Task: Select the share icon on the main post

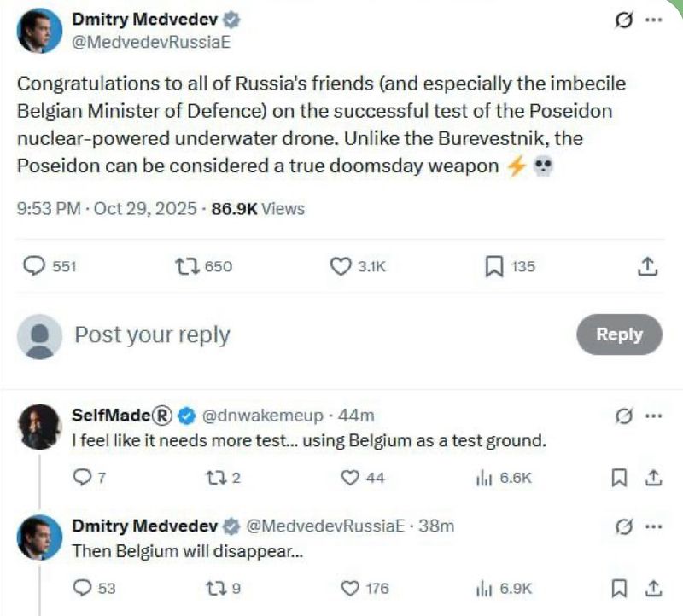Action: click(645, 266)
